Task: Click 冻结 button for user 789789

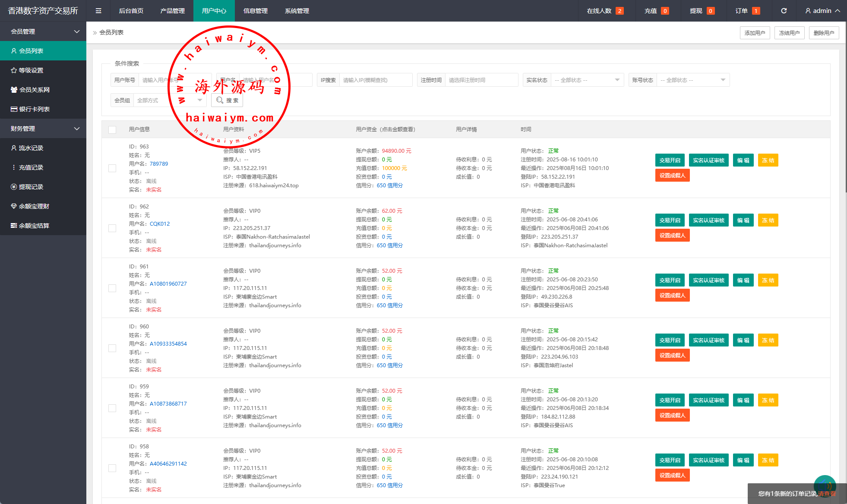Action: (768, 161)
